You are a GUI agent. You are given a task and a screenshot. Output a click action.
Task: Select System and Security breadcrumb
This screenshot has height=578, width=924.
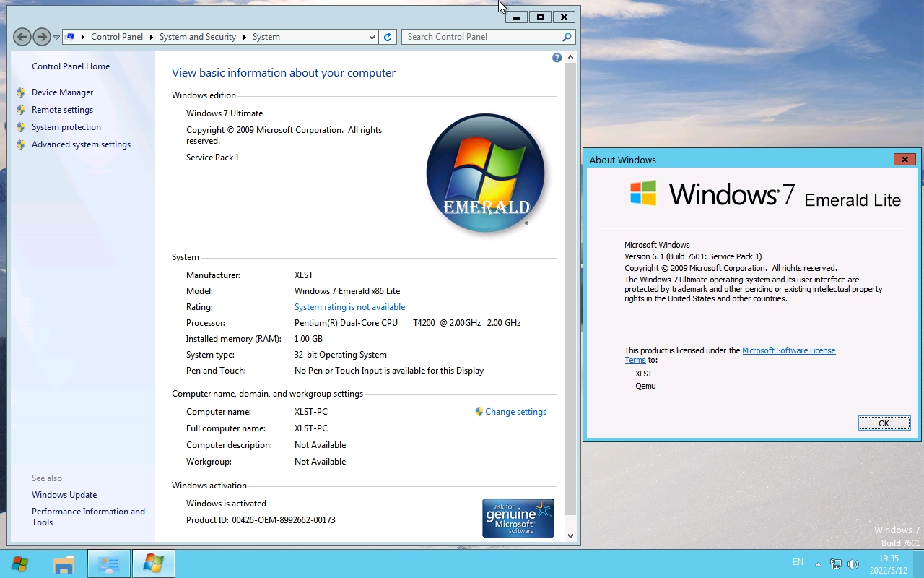coord(198,37)
